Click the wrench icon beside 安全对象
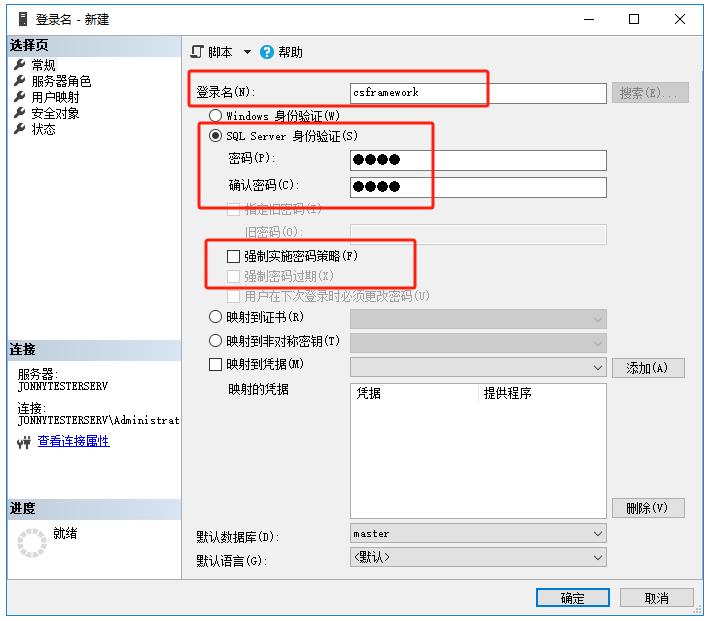 19,113
